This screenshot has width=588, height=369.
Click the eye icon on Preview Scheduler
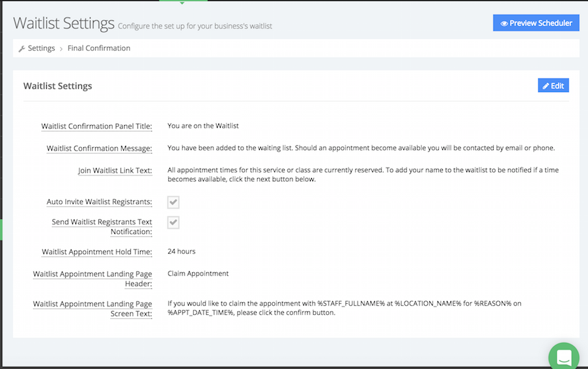click(503, 23)
